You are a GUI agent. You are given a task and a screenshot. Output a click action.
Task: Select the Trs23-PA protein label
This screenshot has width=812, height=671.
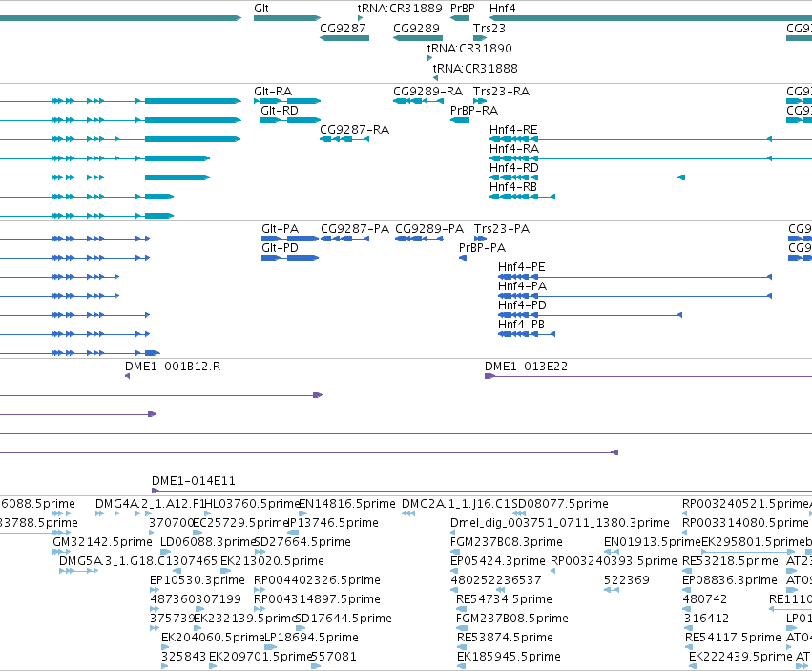coord(502,228)
